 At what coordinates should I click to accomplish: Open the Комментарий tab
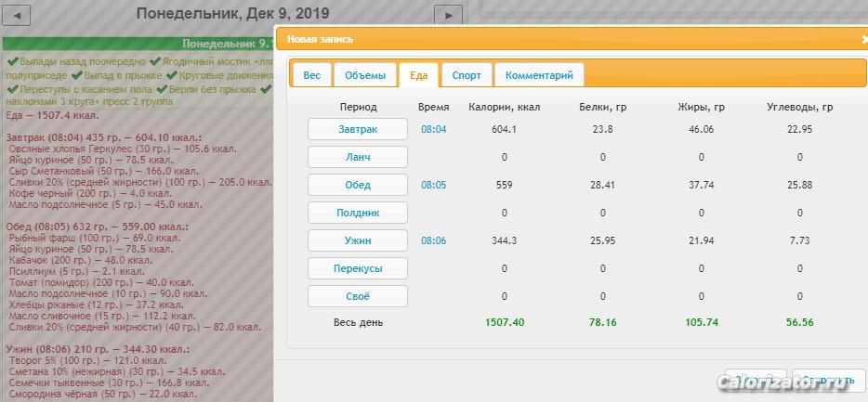click(539, 75)
